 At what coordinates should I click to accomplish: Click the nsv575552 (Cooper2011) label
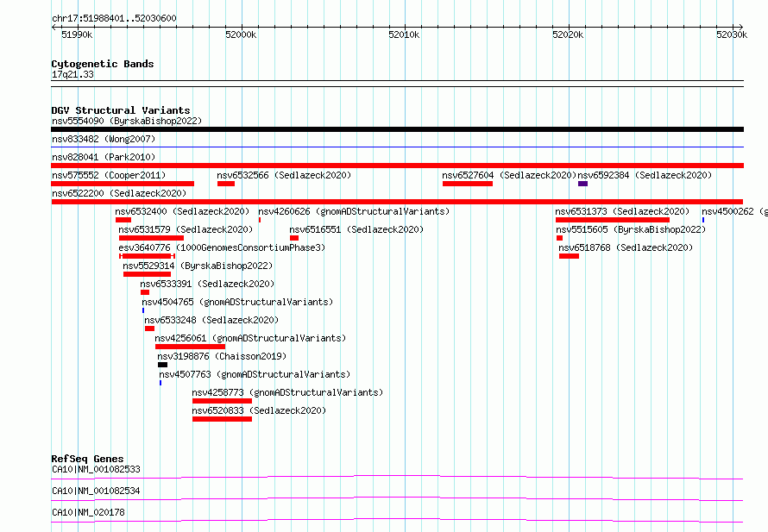109,175
